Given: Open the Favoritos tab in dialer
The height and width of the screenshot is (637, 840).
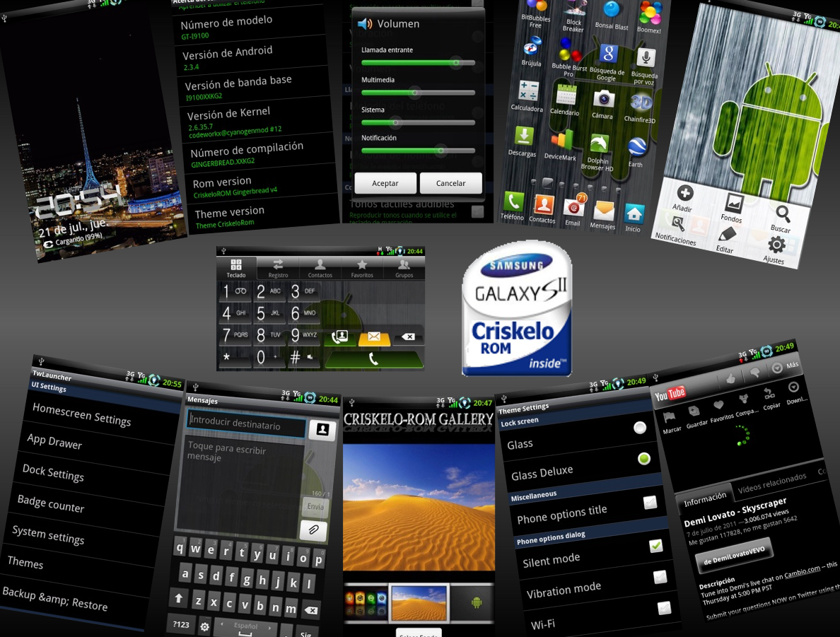Looking at the screenshot, I should click(362, 268).
